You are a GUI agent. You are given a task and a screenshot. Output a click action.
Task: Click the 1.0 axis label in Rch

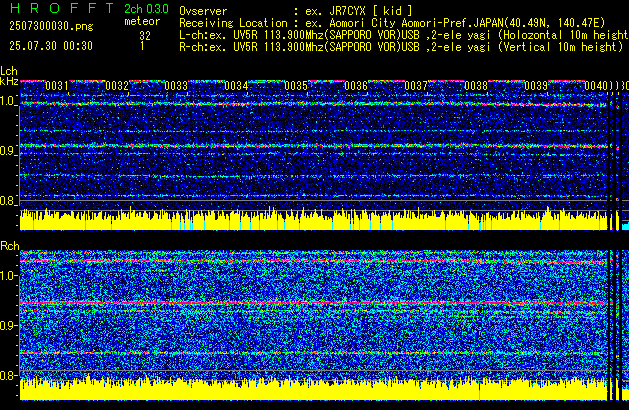coord(8,276)
